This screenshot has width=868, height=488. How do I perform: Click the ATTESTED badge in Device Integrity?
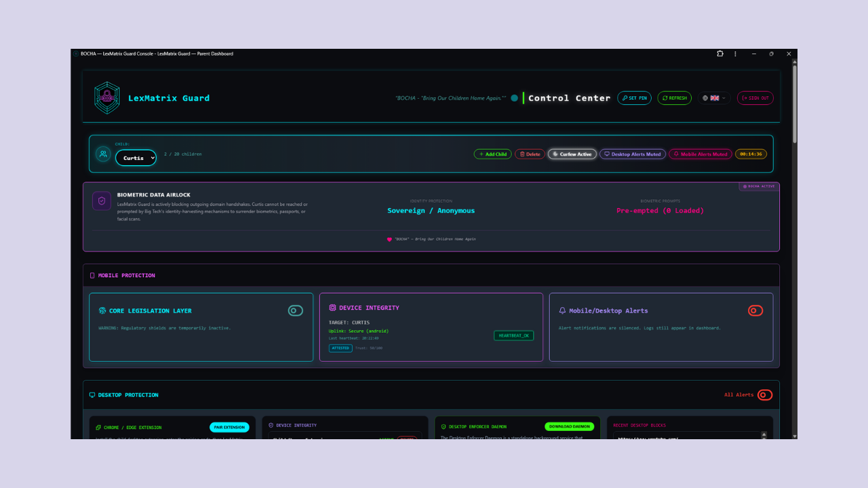click(x=340, y=348)
